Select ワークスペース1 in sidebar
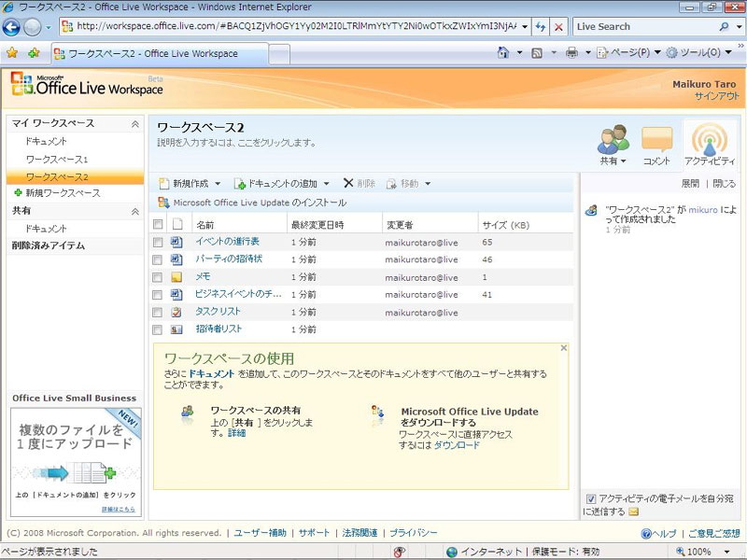The height and width of the screenshot is (560, 747). [x=57, y=160]
